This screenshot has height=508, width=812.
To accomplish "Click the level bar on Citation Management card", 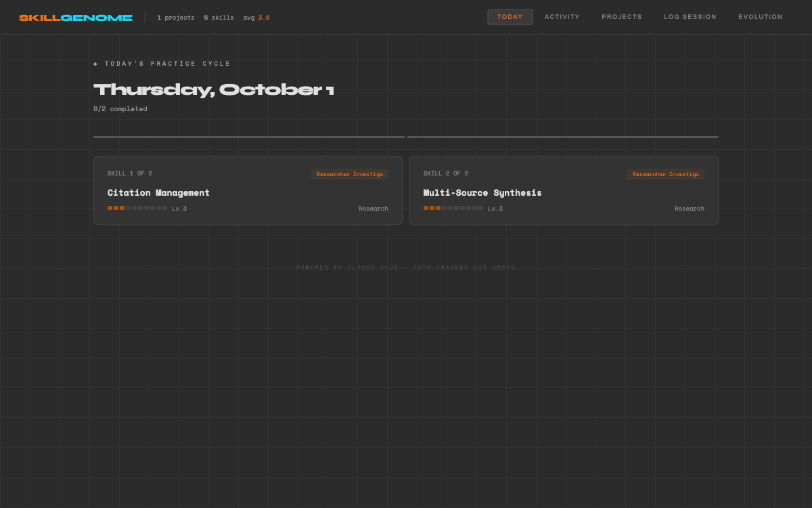I will point(137,208).
